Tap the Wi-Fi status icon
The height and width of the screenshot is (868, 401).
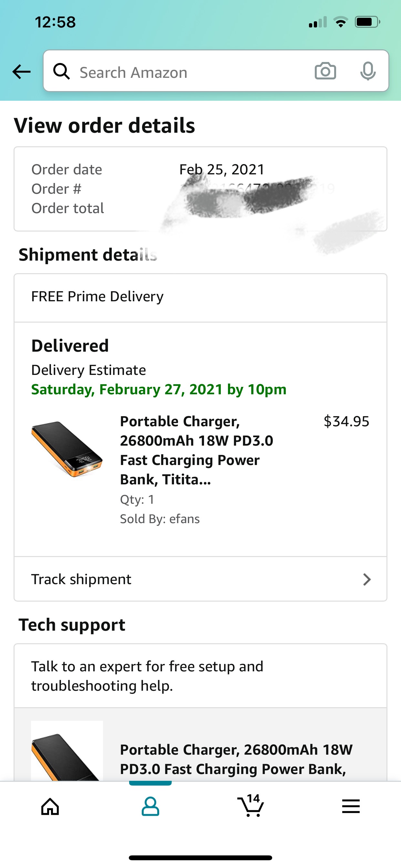point(341,22)
